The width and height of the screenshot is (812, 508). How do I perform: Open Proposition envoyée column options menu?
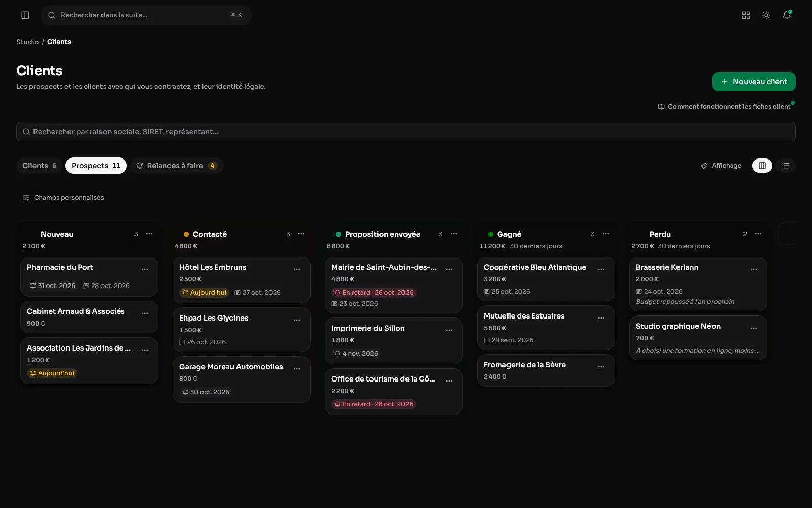pos(454,234)
